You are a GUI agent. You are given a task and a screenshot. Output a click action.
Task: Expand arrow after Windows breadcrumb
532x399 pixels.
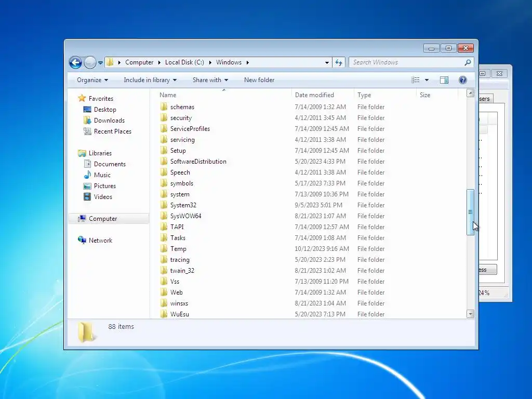click(248, 62)
